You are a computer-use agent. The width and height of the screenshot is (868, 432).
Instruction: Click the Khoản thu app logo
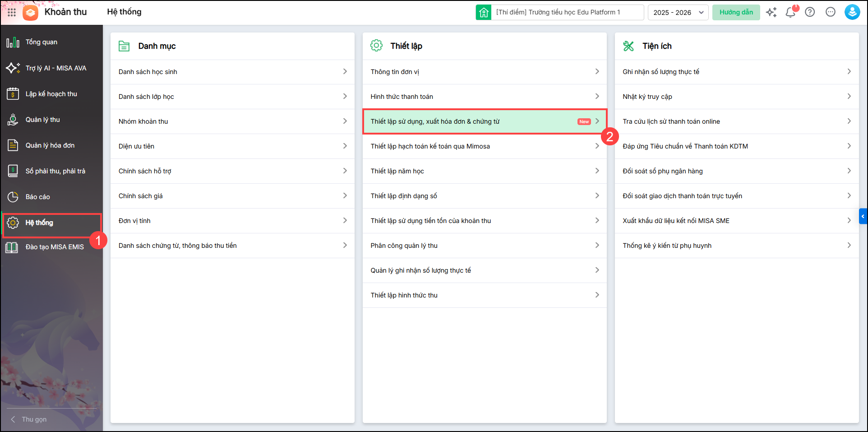click(31, 12)
